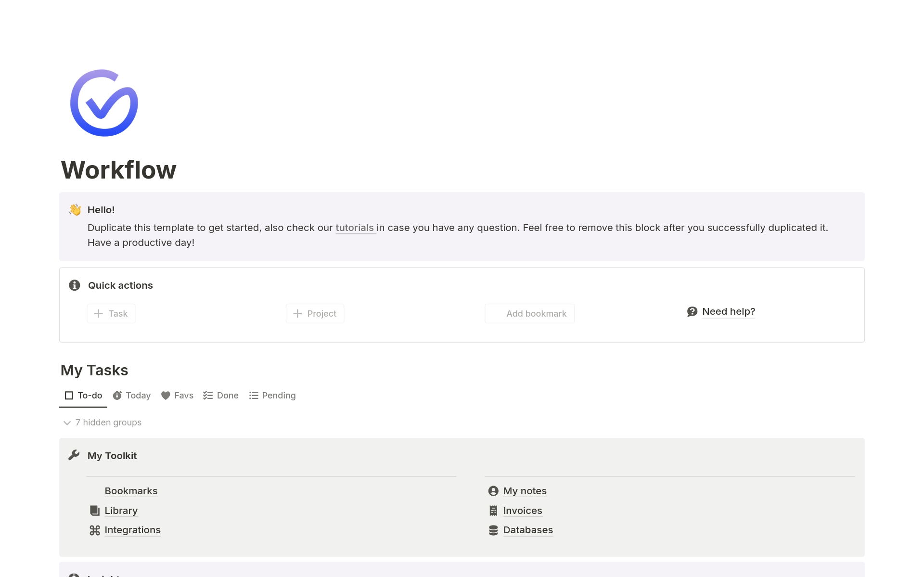Image resolution: width=924 pixels, height=577 pixels.
Task: Click the Library book icon
Action: [x=95, y=511]
